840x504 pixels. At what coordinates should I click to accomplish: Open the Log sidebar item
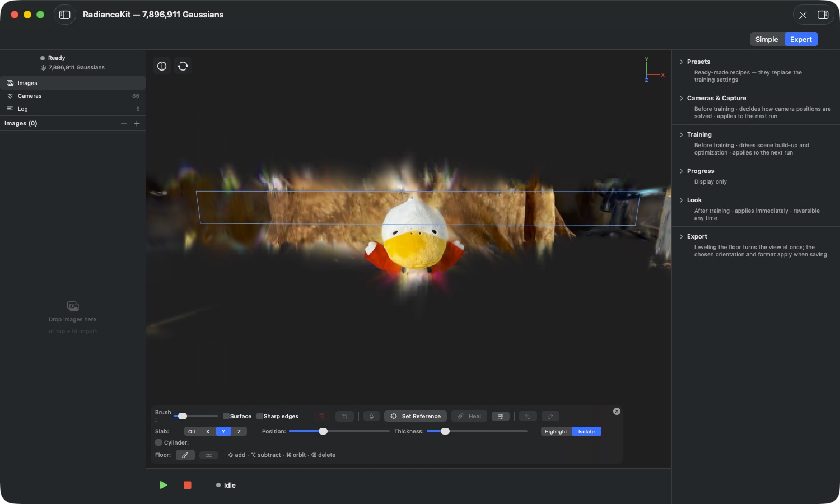point(73,109)
